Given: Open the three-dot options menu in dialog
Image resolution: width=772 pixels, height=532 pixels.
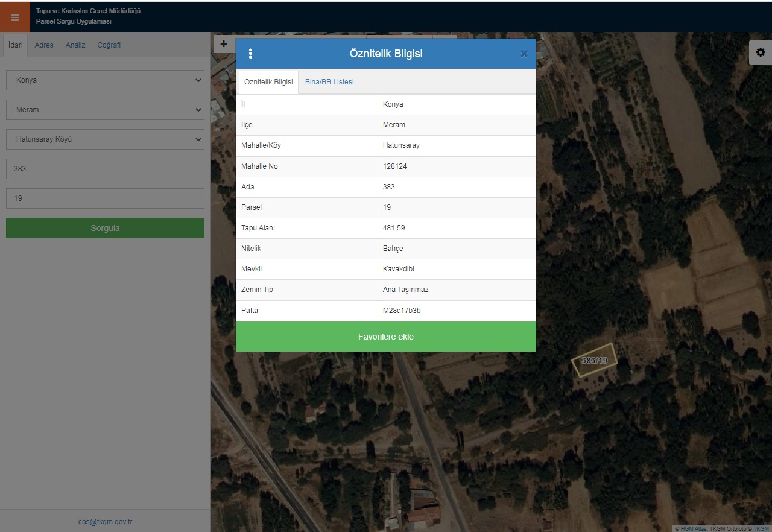Looking at the screenshot, I should point(250,54).
